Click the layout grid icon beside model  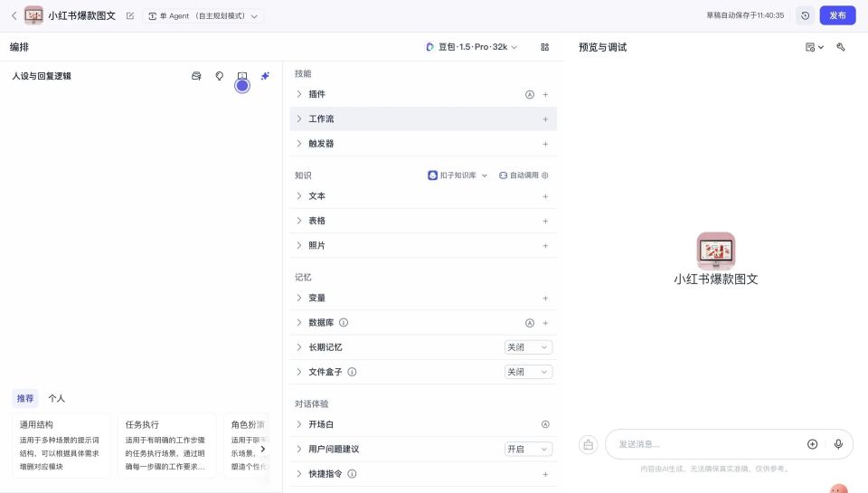(x=544, y=47)
